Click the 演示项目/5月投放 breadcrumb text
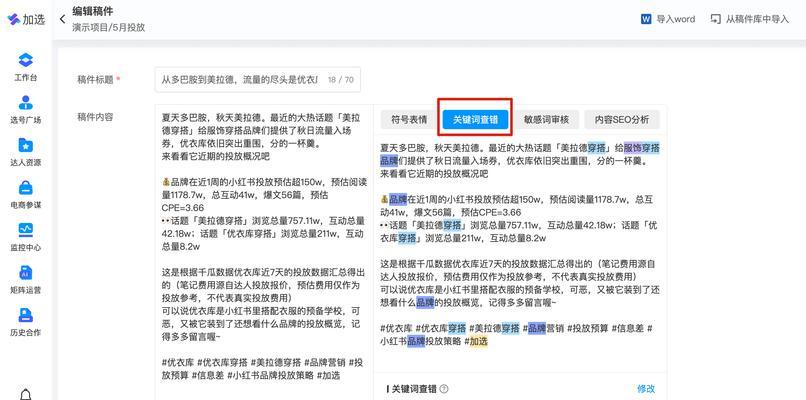This screenshot has width=806, height=400. 108,28
